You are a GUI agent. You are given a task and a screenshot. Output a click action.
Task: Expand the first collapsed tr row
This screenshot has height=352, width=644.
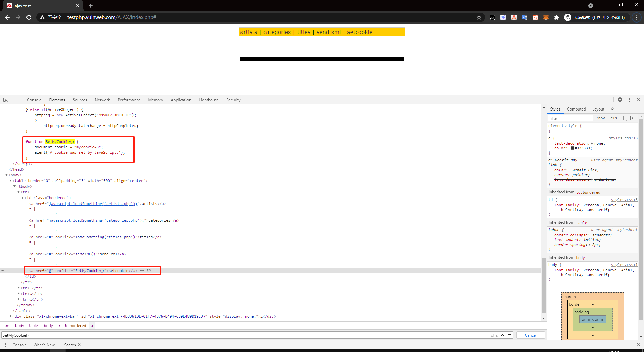tap(19, 288)
